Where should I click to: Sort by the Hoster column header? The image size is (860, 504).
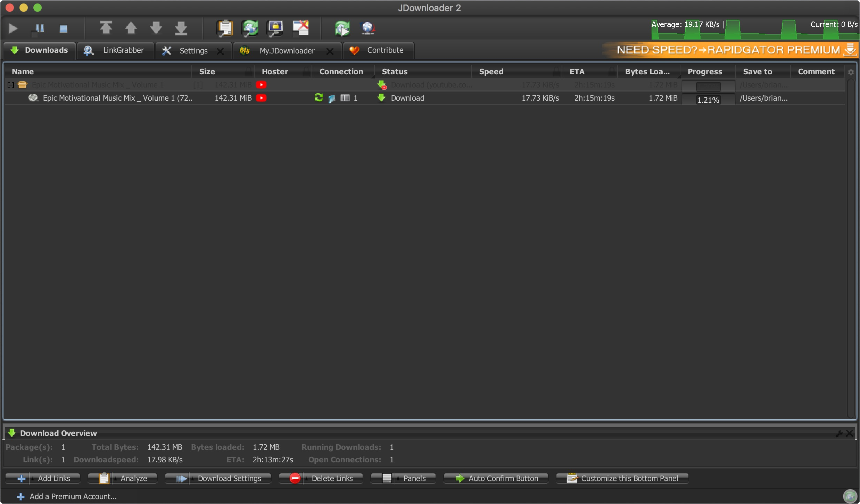coord(283,72)
